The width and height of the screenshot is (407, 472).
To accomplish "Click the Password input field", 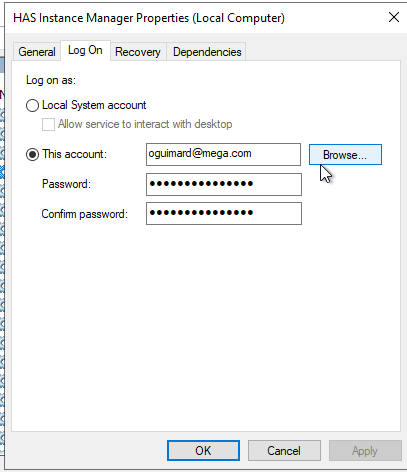I will click(x=224, y=184).
